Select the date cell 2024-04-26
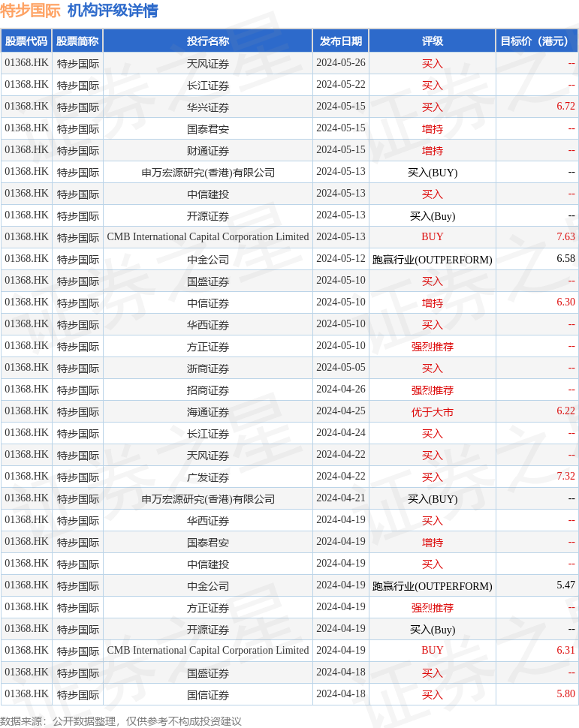Viewport: 579px width, 728px height. (341, 389)
